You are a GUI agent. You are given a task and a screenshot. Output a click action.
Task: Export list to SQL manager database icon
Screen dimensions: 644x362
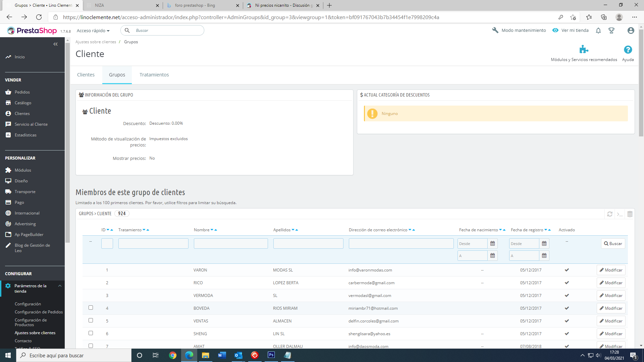click(630, 214)
